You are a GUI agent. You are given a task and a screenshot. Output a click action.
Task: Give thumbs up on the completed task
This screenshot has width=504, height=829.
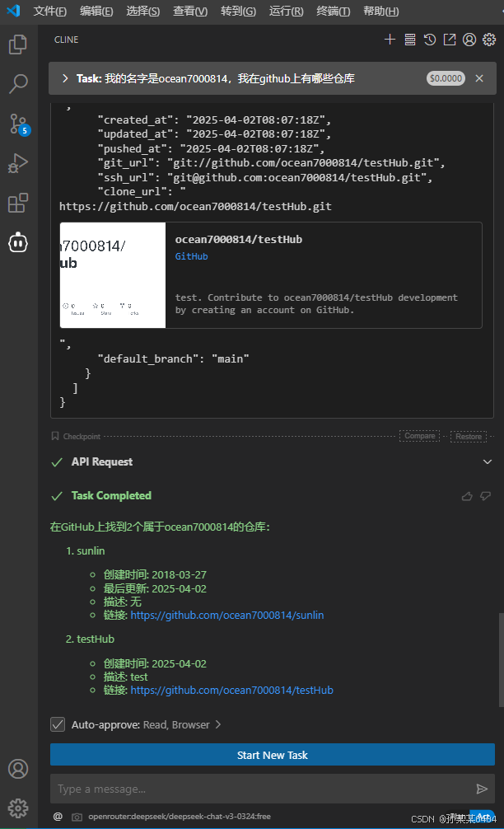tap(467, 496)
